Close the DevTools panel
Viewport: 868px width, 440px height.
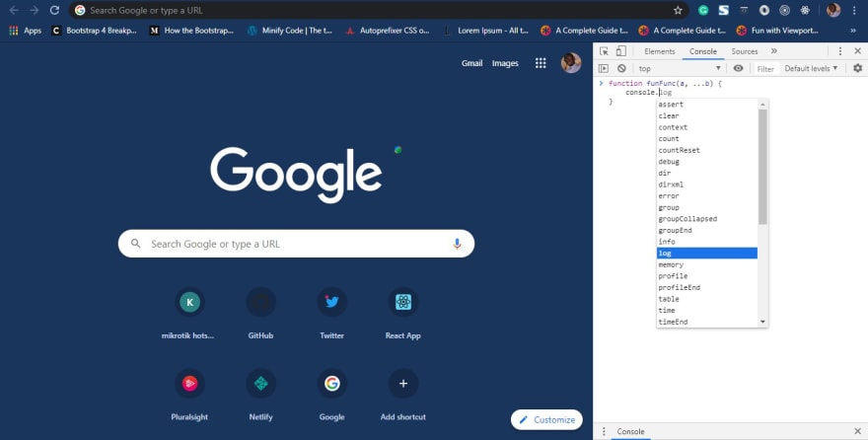(857, 51)
